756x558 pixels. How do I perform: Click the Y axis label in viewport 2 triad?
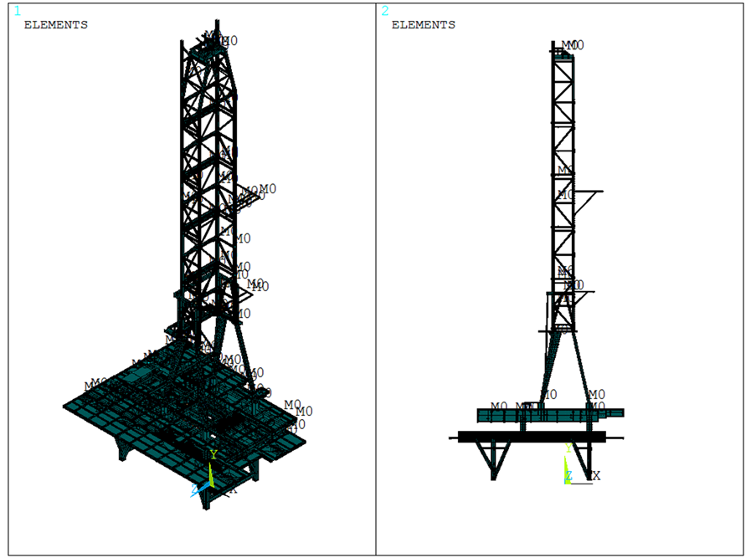point(568,449)
